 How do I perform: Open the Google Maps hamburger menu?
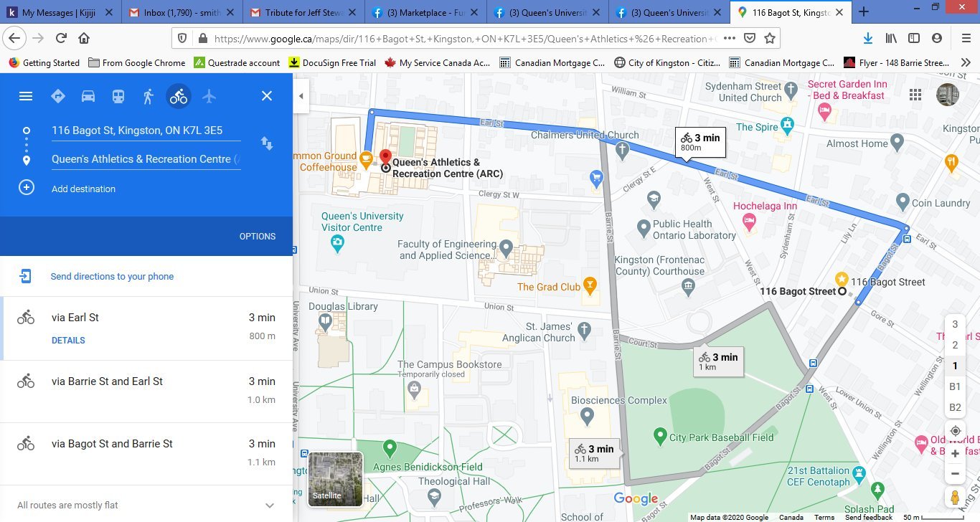[x=26, y=95]
